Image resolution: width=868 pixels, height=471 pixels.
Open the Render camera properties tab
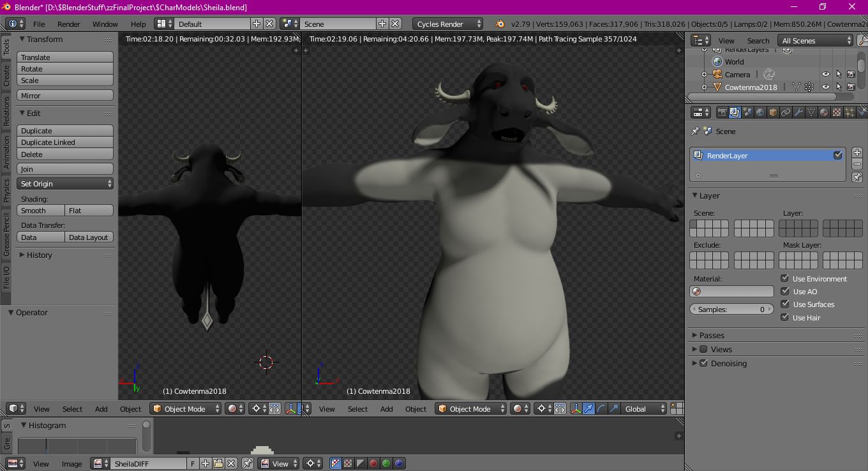click(722, 112)
